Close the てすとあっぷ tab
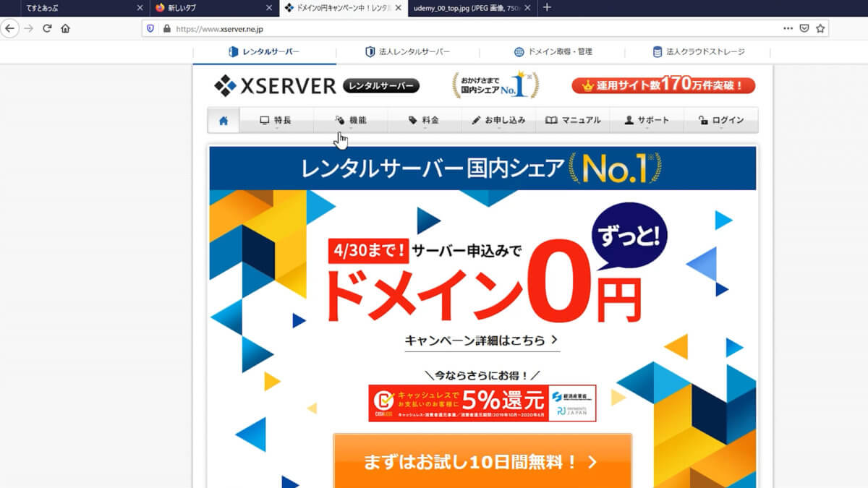Screen dimensions: 868x488 point(140,8)
